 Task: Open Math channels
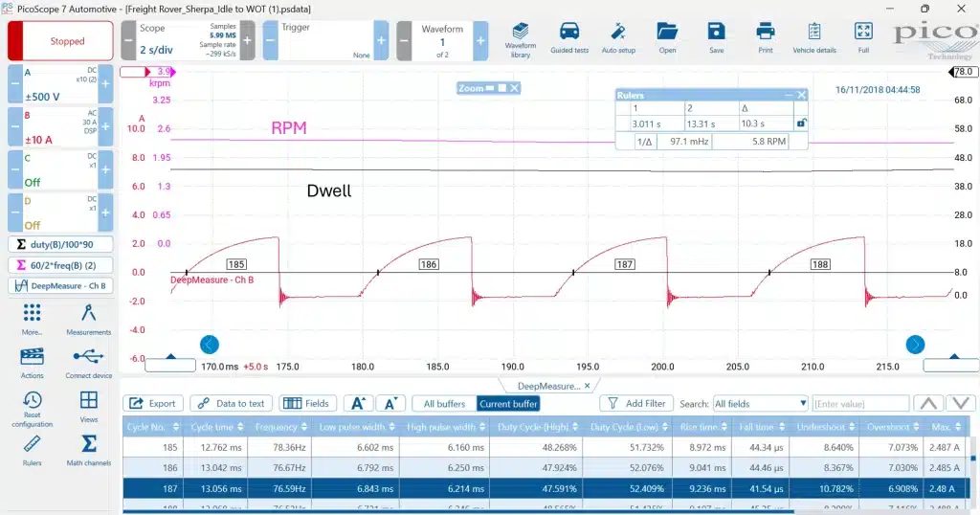coord(88,451)
